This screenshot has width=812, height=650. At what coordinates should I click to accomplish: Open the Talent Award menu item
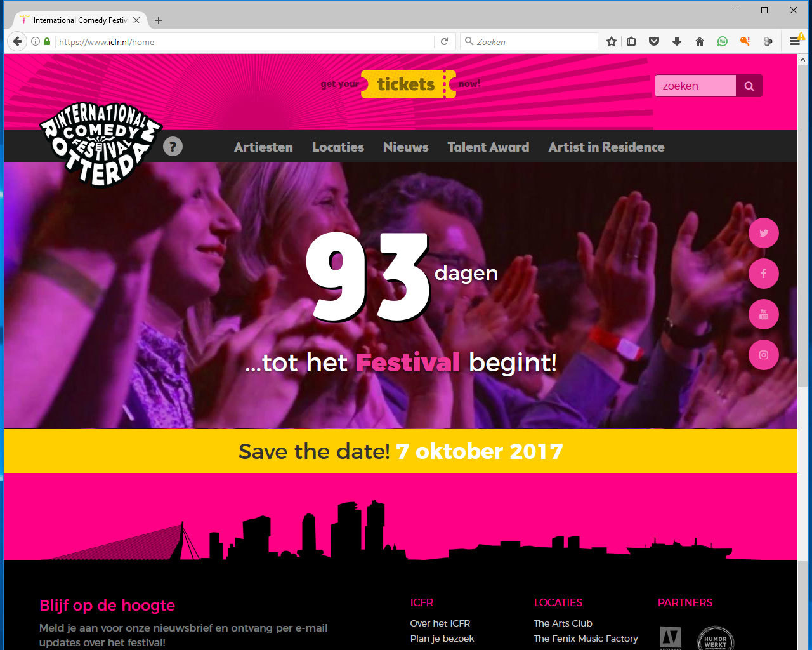point(488,147)
